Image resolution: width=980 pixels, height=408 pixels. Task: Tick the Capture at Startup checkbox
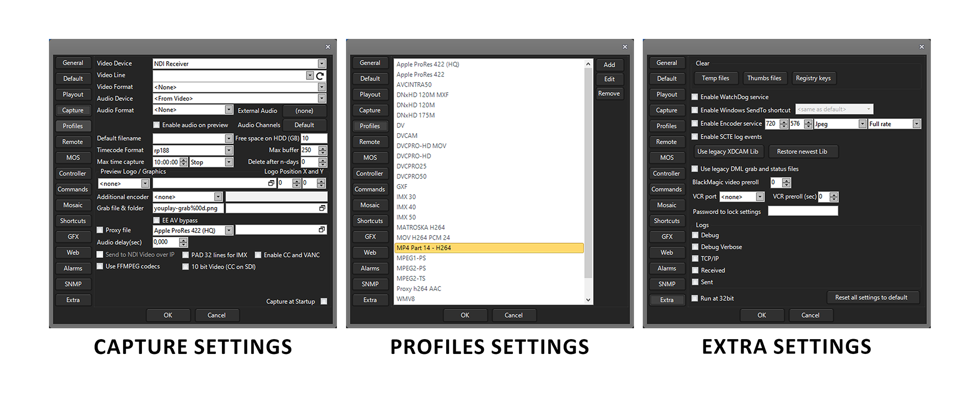[x=324, y=301]
